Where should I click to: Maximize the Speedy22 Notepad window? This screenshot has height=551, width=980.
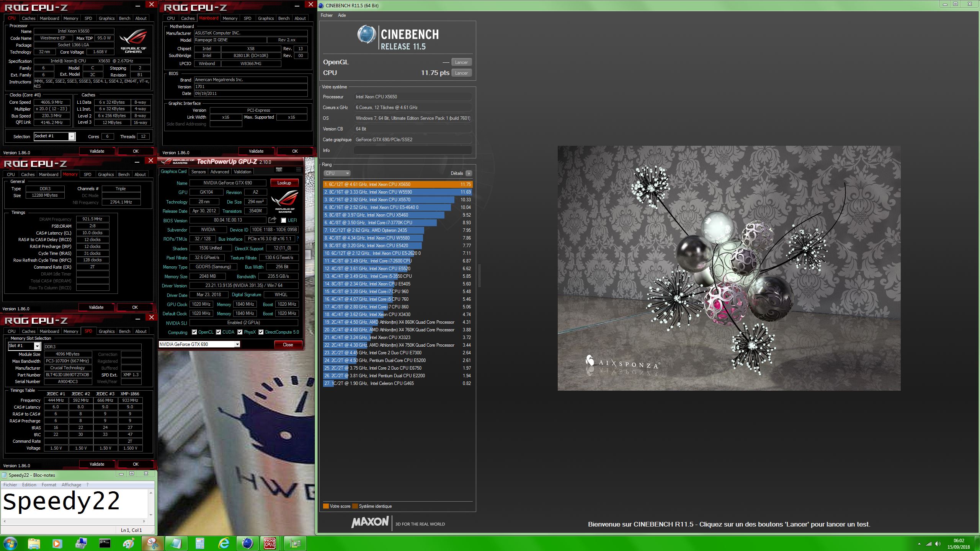(132, 474)
